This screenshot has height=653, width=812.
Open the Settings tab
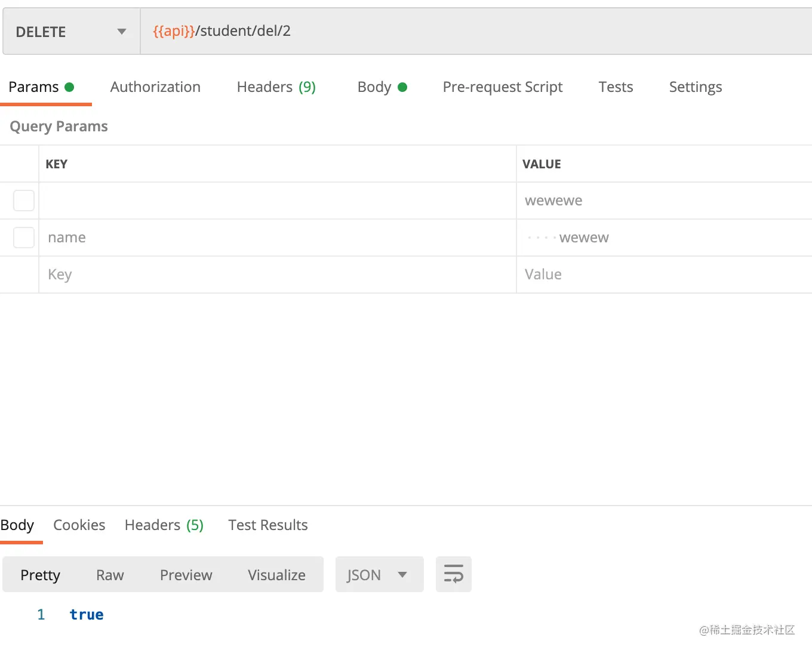click(x=696, y=87)
